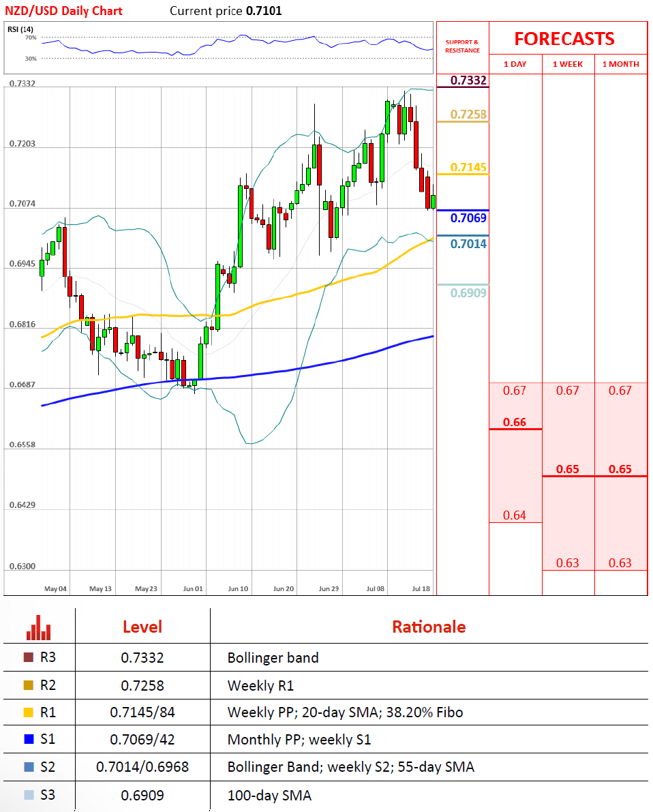Click the R3 dark maroon color swatch
This screenshot has width=653, height=812.
point(28,658)
